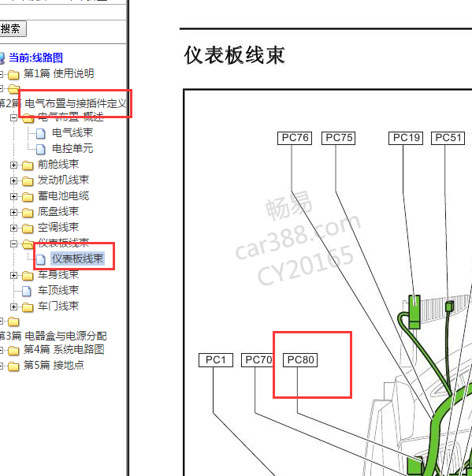This screenshot has width=472, height=476.
Task: Click the 电气布置 概述 folder icon
Action: coord(28,117)
